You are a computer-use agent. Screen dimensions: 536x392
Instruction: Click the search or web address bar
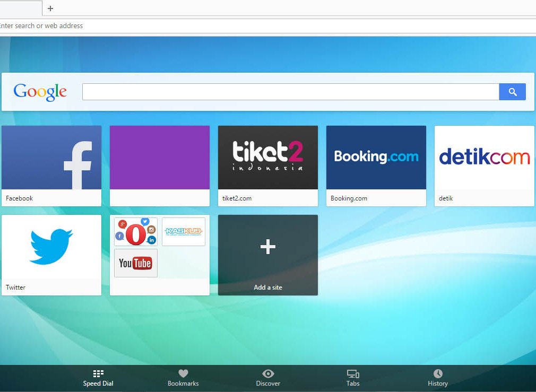[267, 25]
